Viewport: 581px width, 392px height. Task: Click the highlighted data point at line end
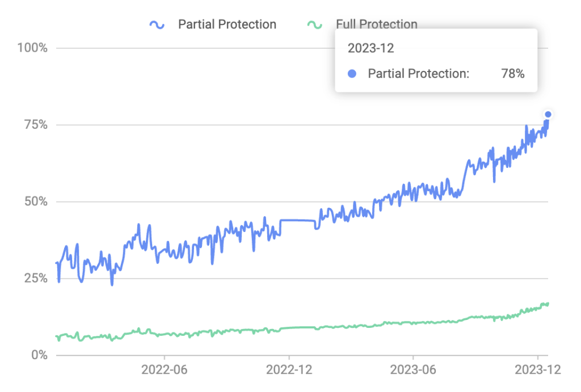coord(548,114)
